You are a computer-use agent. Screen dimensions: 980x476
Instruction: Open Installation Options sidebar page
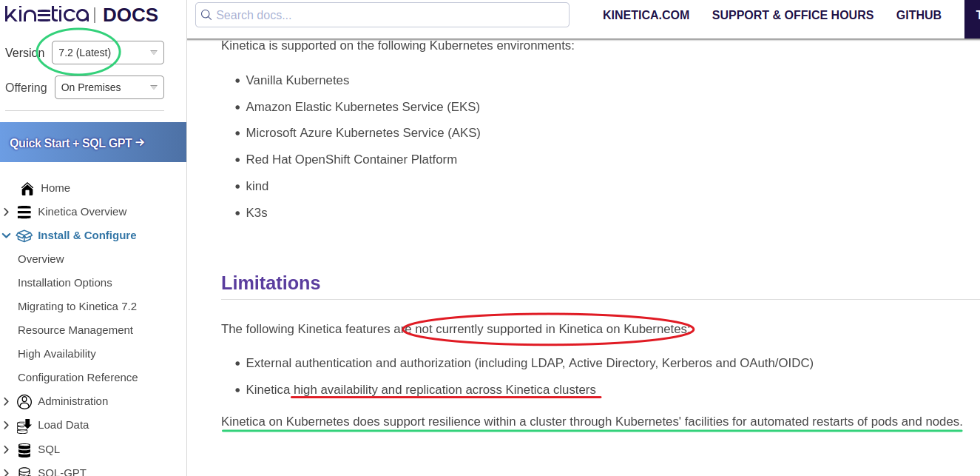point(65,283)
